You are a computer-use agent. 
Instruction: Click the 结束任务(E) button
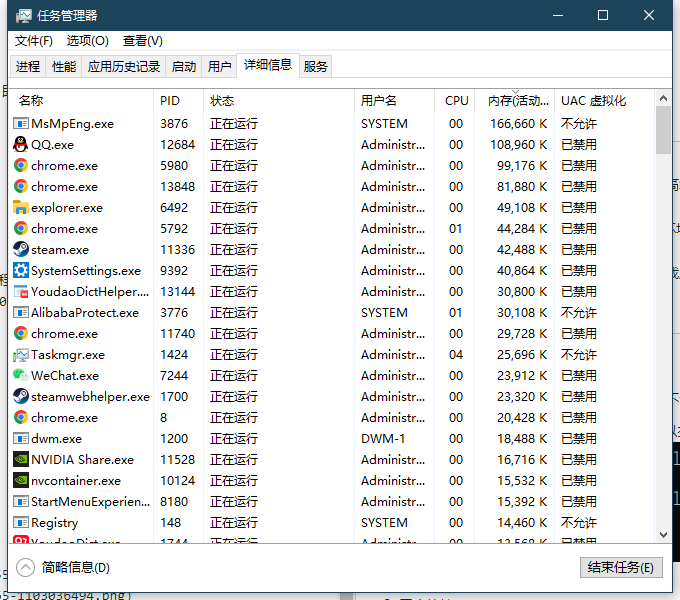coord(621,567)
